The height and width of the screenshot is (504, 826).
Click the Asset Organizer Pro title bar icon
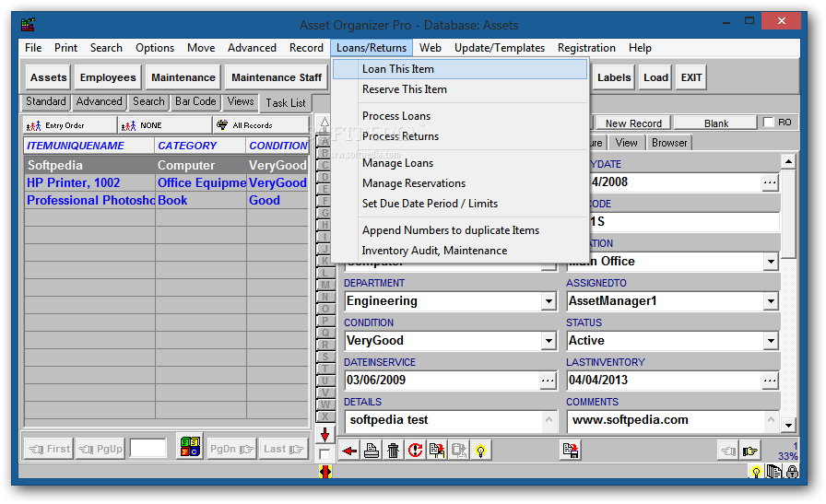point(28,24)
